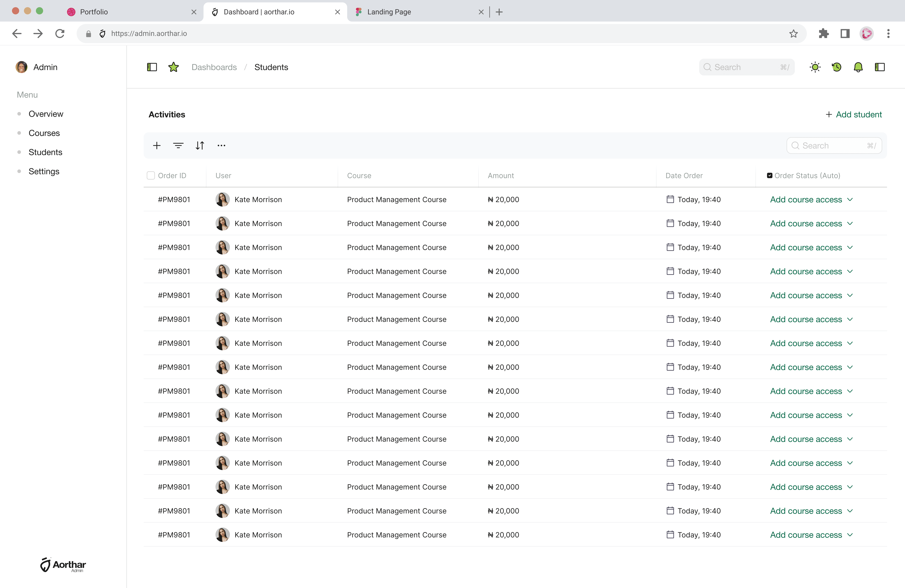
Task: Toggle the Order Status (Auto) checkbox
Action: pos(770,176)
